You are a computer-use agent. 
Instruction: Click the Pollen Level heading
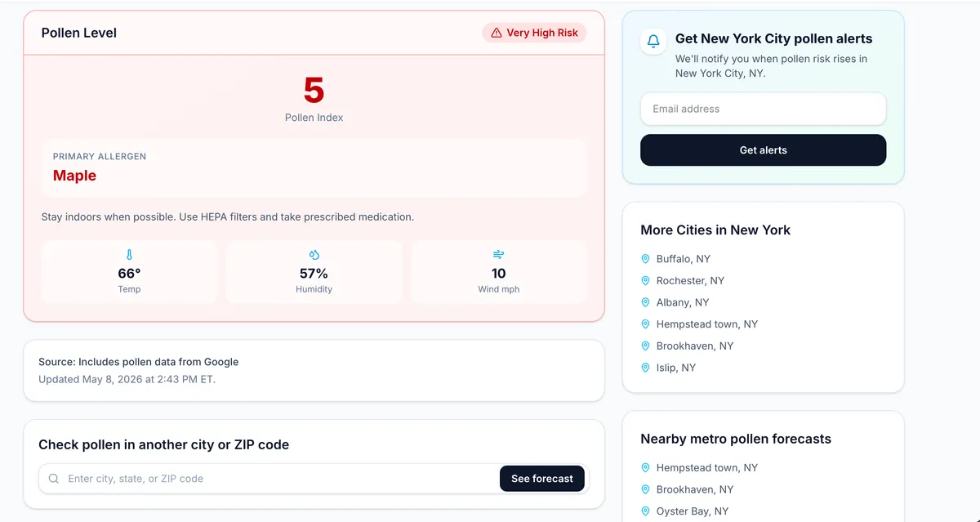79,33
